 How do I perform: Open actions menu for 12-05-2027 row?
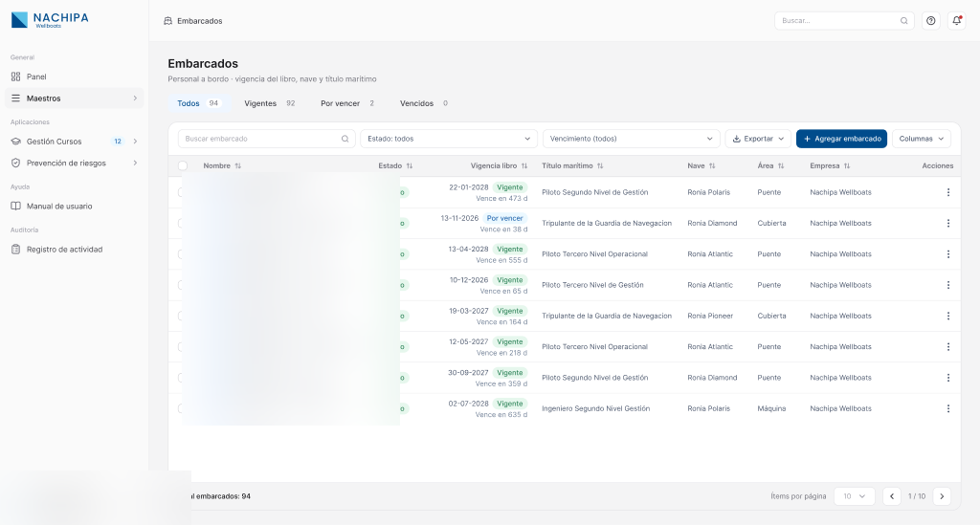948,347
